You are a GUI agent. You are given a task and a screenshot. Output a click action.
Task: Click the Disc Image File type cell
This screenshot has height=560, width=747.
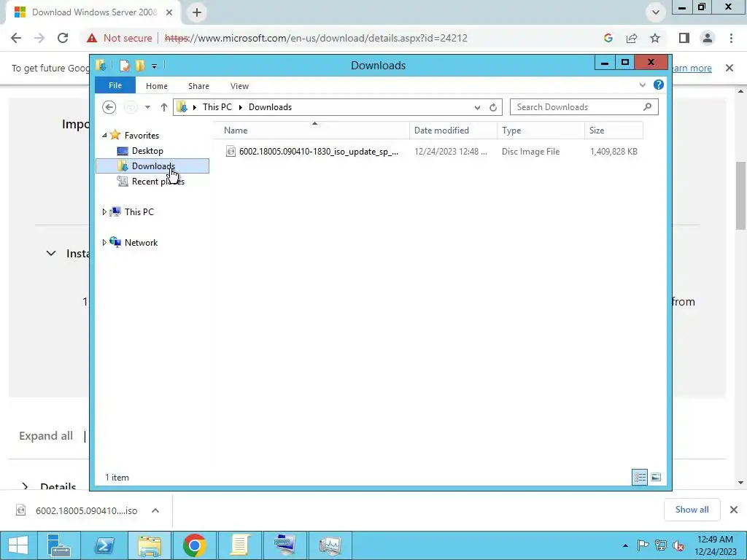click(x=531, y=152)
